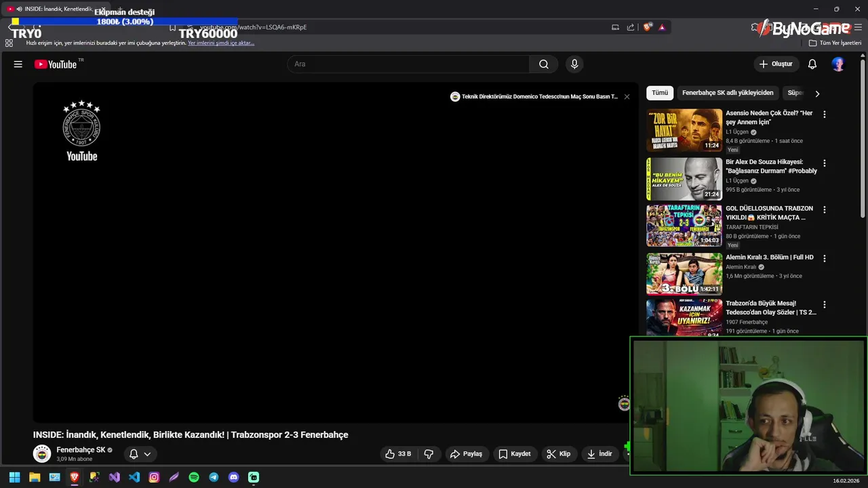Play the Kazanmak İçin Uyanırız thumbnail
The width and height of the screenshot is (868, 488).
684,317
